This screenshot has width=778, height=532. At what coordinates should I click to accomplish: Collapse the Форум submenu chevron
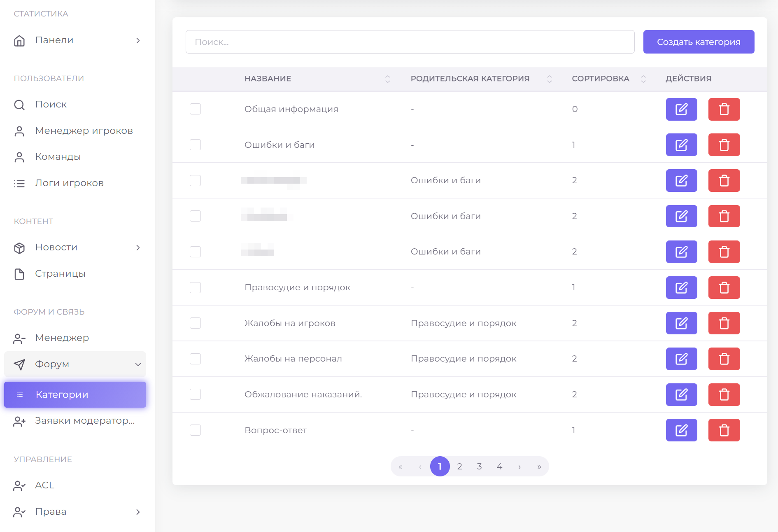[138, 364]
